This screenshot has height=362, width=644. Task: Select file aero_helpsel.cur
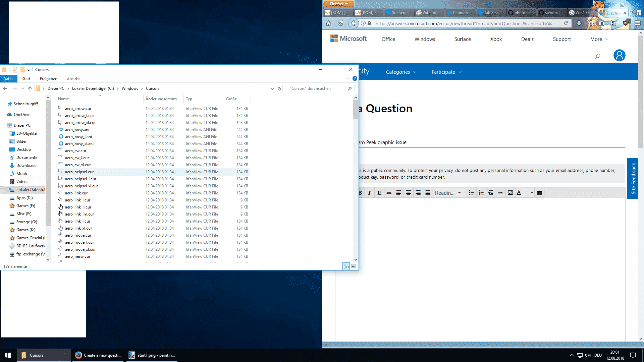[x=153, y=172]
